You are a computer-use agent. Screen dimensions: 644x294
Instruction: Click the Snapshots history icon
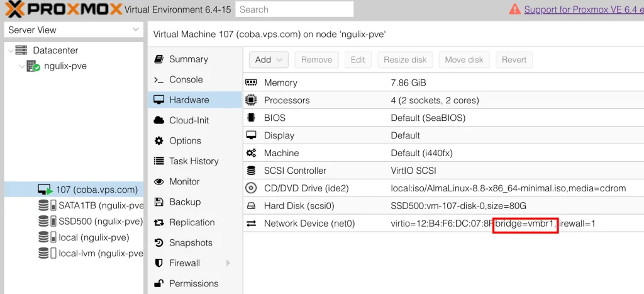point(158,243)
